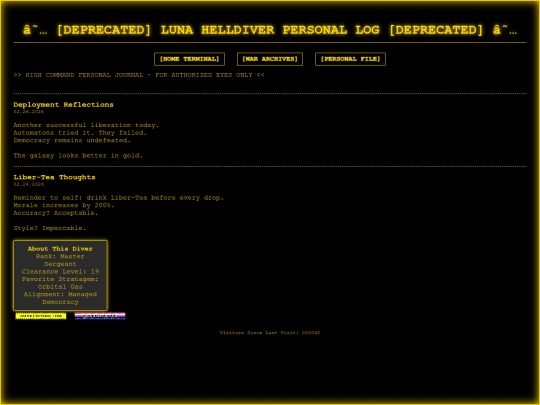Click the line 'Morale increases by 200%.'

[x=64, y=205]
